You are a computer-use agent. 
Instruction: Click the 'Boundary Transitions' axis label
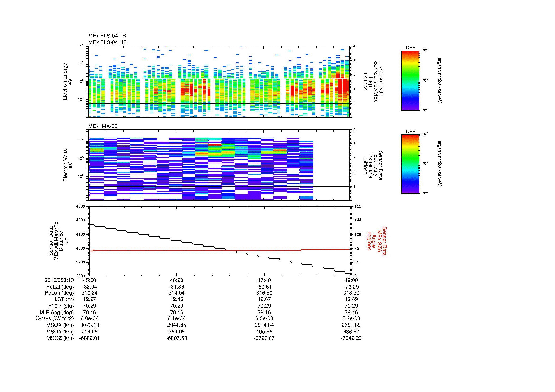point(373,165)
